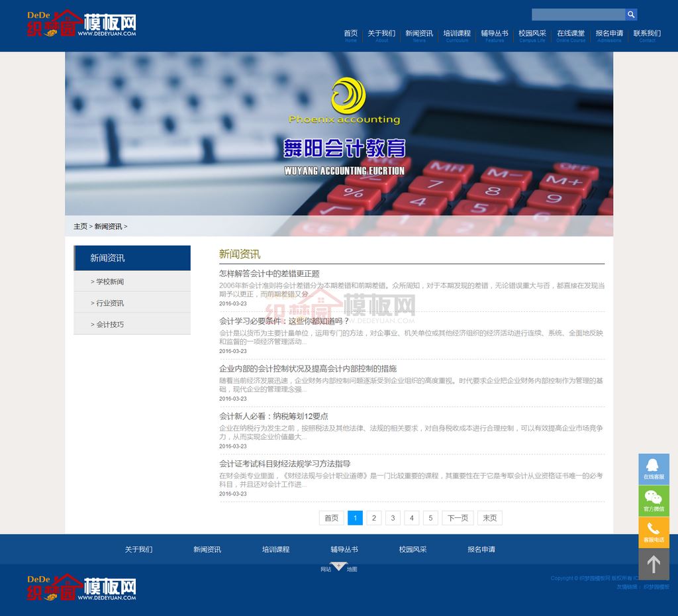The width and height of the screenshot is (678, 616).
Task: Click the search magnifier icon
Action: pos(631,15)
